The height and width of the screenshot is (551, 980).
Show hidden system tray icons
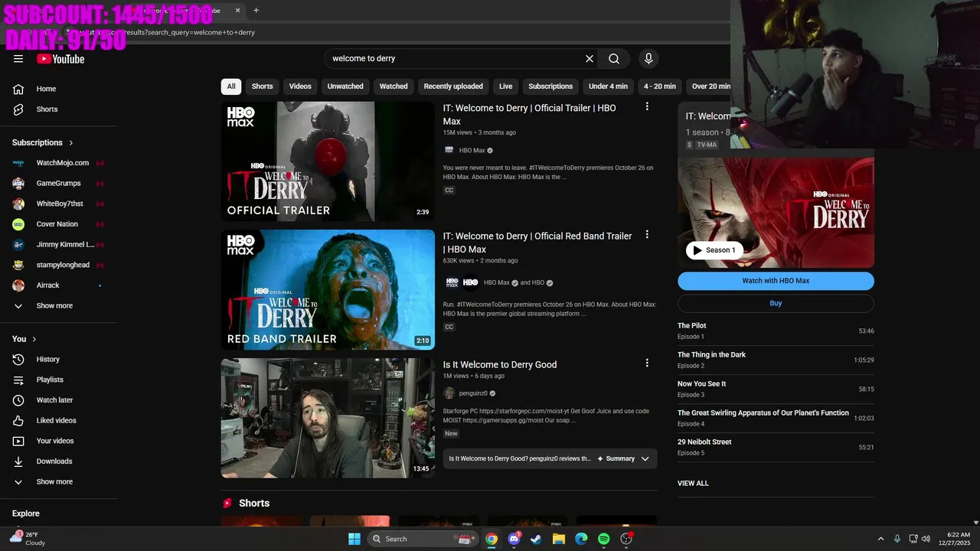pyautogui.click(x=880, y=539)
